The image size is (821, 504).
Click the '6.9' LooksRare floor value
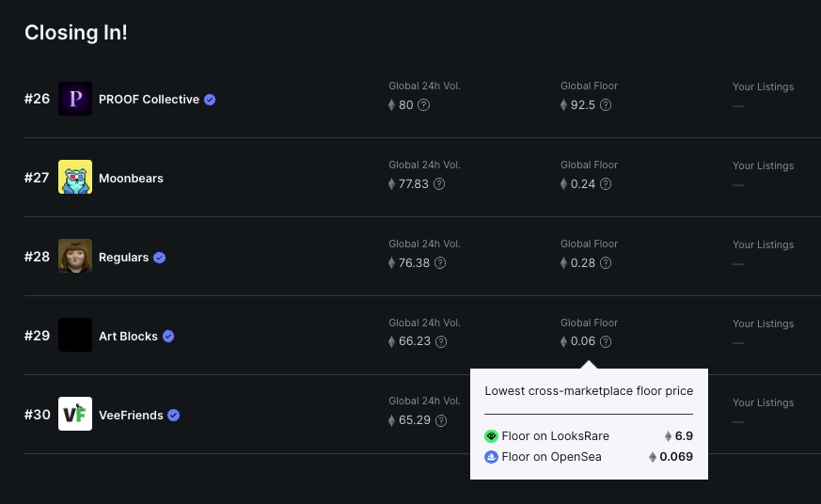(684, 436)
